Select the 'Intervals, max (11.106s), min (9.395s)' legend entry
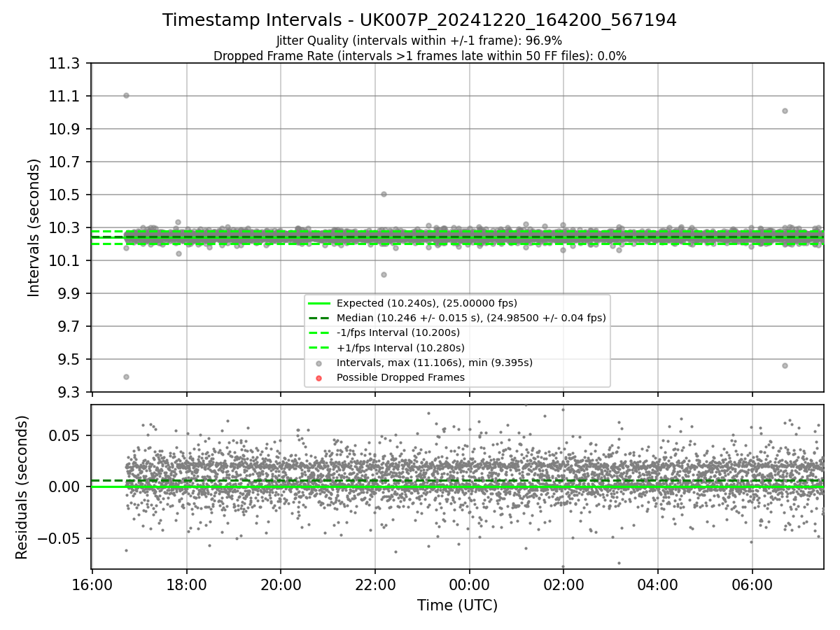Viewport: 840px width, 630px height. click(435, 363)
